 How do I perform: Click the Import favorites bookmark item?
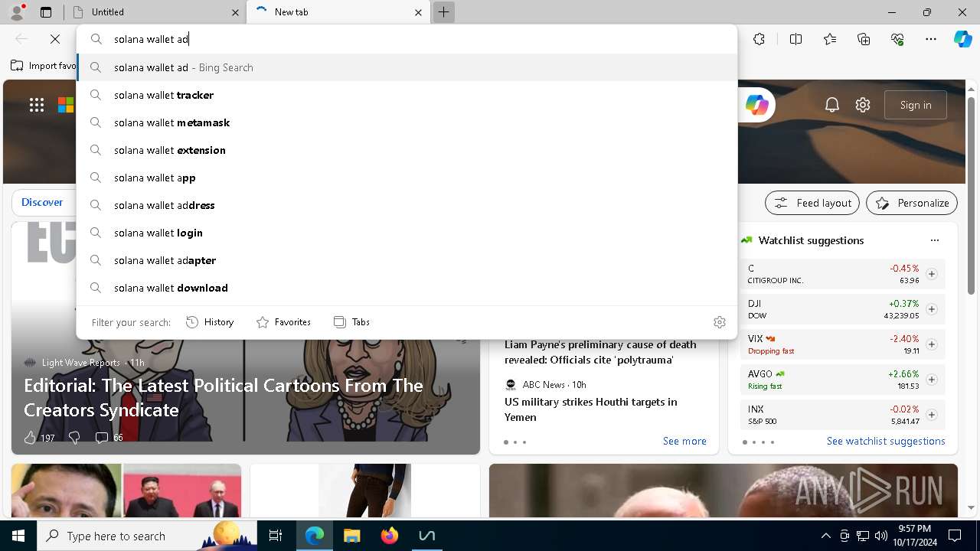[x=44, y=66]
